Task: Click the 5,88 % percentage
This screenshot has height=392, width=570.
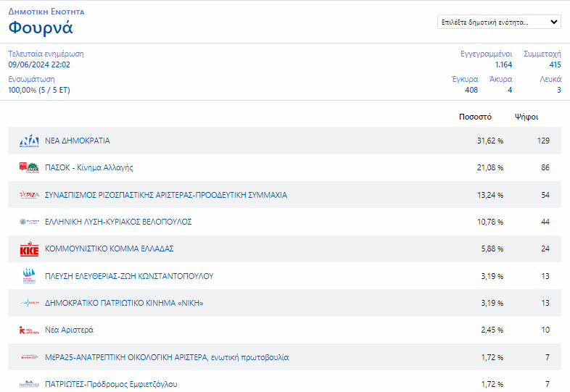Action: [492, 249]
